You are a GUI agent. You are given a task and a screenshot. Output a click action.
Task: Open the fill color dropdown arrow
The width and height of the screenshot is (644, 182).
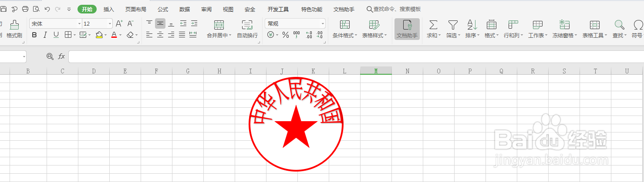(x=106, y=35)
